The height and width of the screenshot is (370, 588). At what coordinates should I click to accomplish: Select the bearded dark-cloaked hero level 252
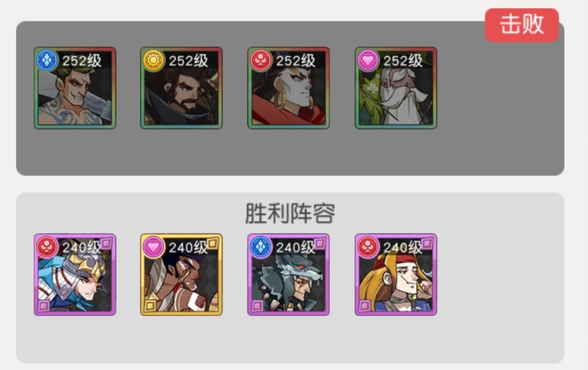182,88
